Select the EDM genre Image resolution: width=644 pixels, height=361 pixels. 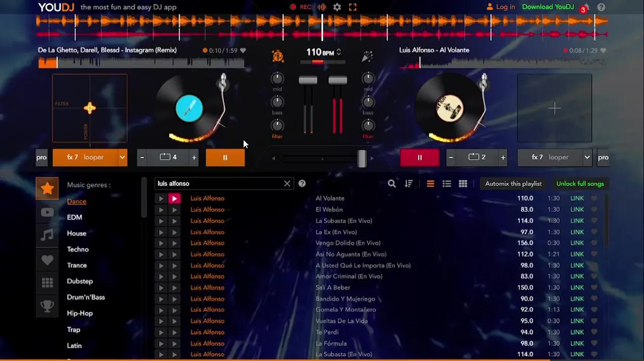click(74, 218)
